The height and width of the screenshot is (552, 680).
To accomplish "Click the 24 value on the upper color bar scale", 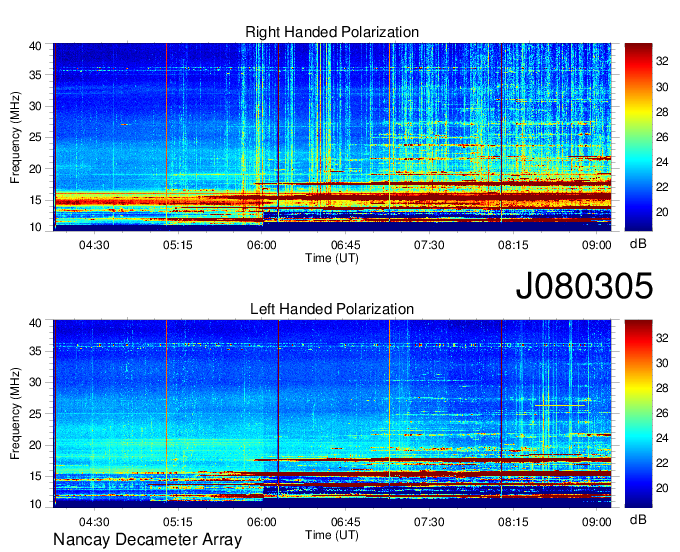I will click(x=662, y=162).
